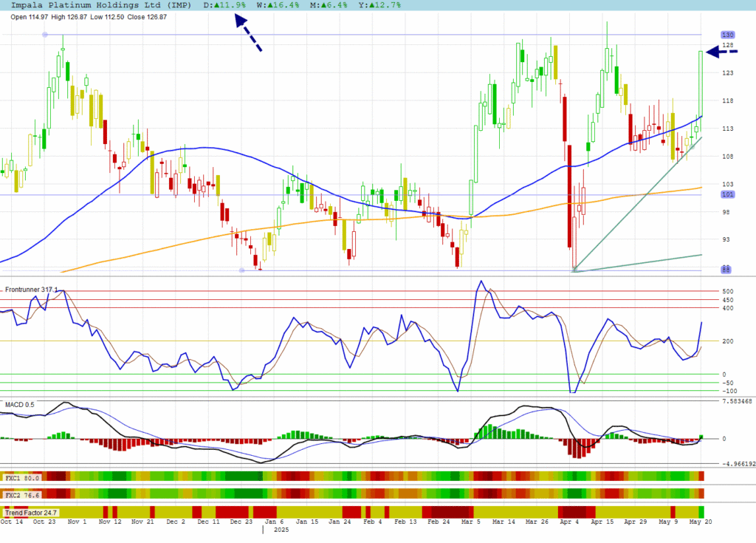Grab the round handle on the 130 line

[45, 35]
